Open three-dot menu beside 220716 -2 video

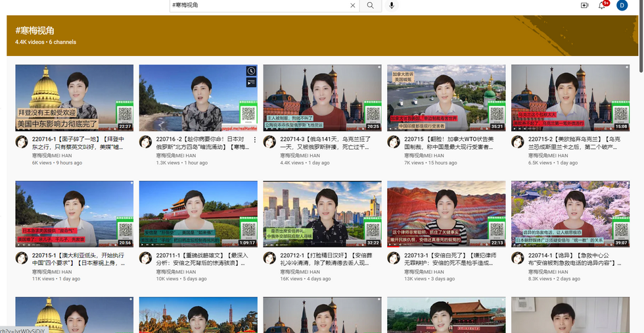(x=254, y=140)
